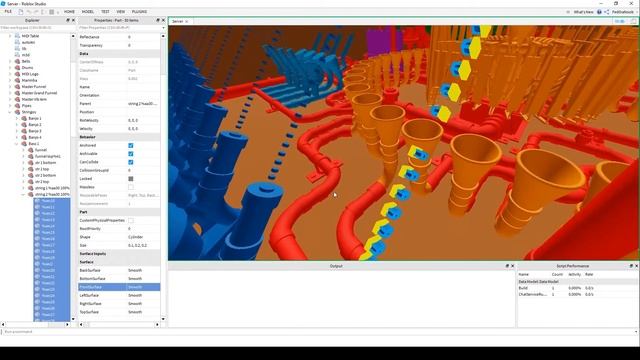Expand the Banjo 2 tree node
The height and width of the screenshot is (360, 640).
pos(17,124)
